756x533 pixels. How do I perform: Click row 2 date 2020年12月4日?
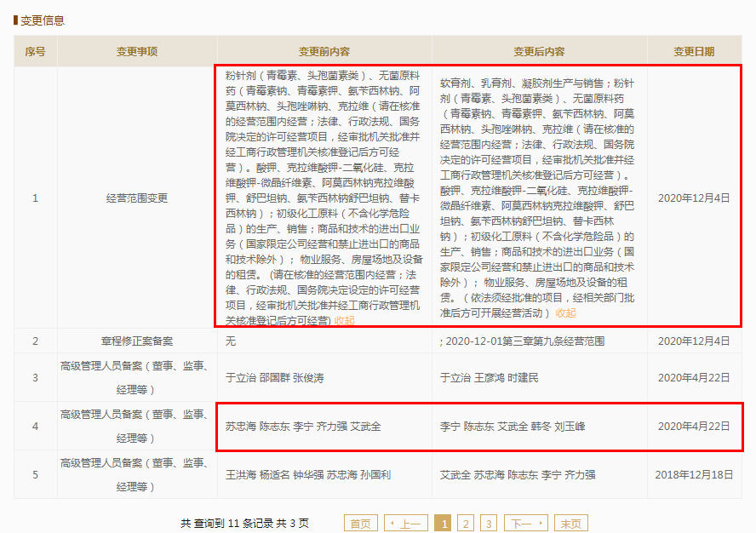(x=694, y=341)
